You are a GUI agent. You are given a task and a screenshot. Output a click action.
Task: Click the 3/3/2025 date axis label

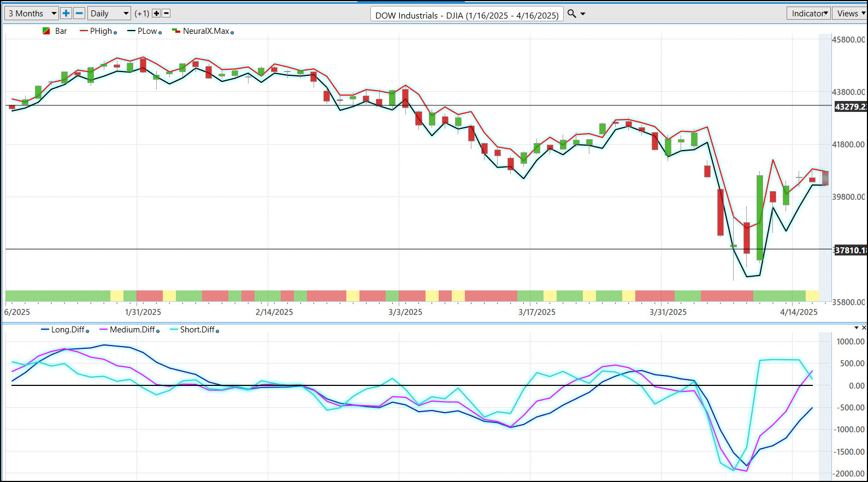[x=405, y=312]
